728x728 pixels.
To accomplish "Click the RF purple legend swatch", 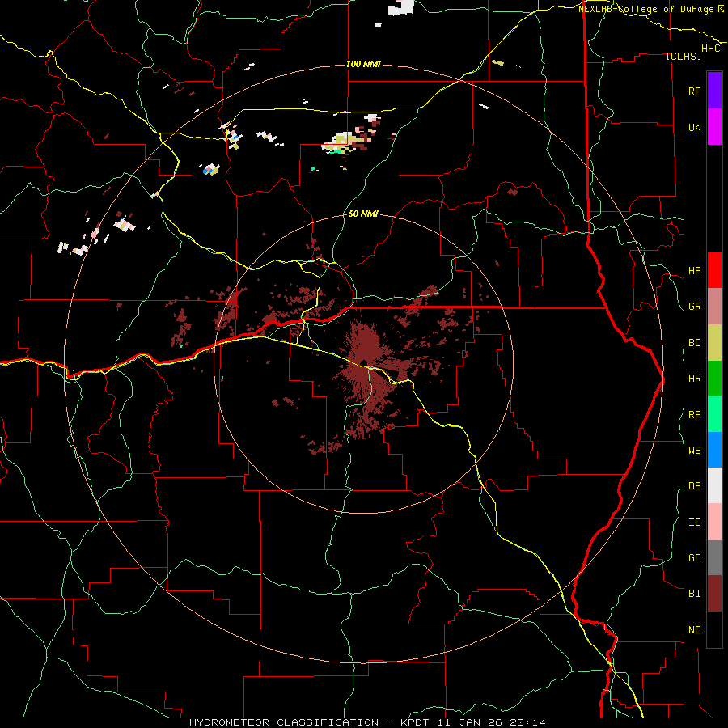I will [x=714, y=91].
